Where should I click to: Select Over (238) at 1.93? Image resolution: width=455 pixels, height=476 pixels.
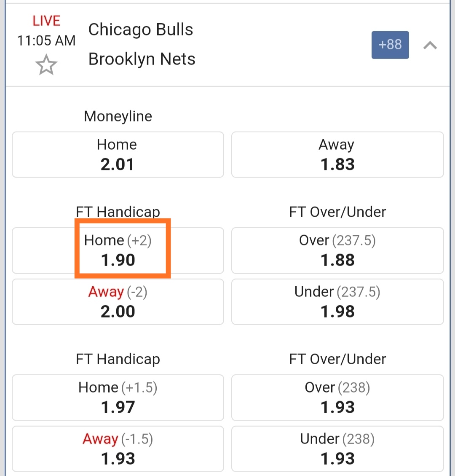[337, 398]
